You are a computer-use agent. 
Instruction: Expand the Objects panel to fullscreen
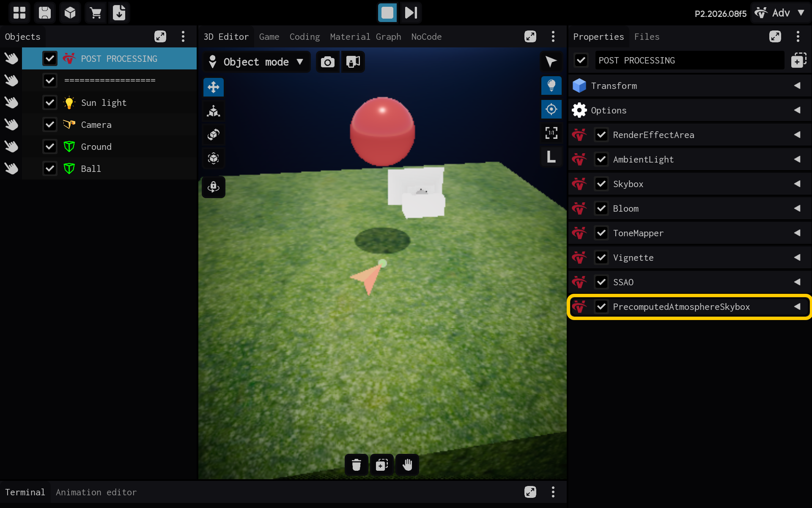pyautogui.click(x=160, y=36)
